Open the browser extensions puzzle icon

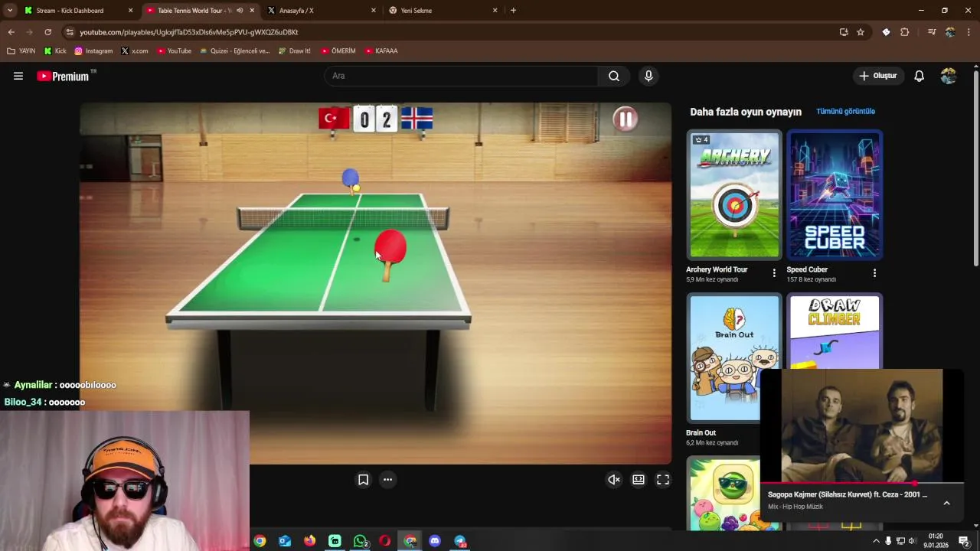(x=904, y=32)
